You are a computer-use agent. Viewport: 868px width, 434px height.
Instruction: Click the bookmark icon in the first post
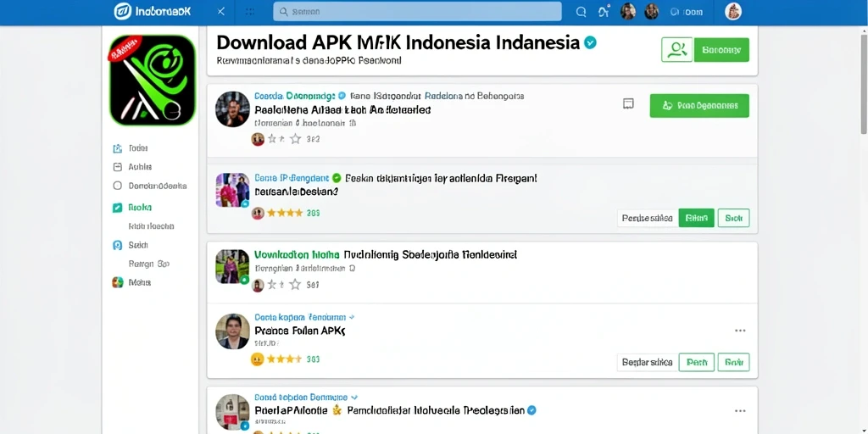point(628,103)
